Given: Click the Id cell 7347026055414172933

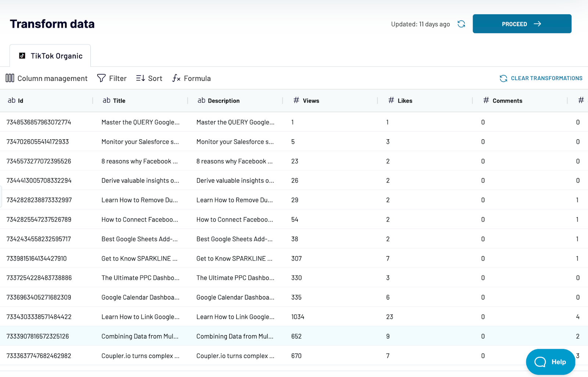Looking at the screenshot, I should 37,141.
